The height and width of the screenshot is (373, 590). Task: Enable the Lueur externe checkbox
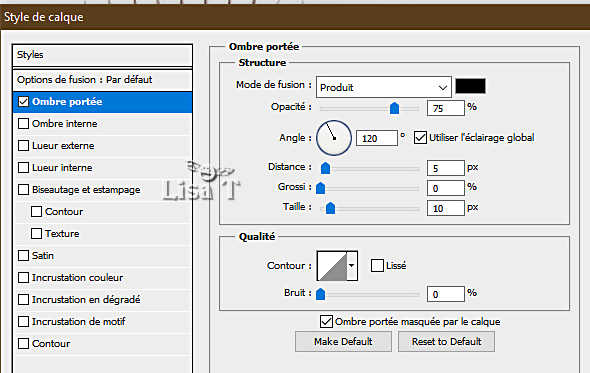23,146
